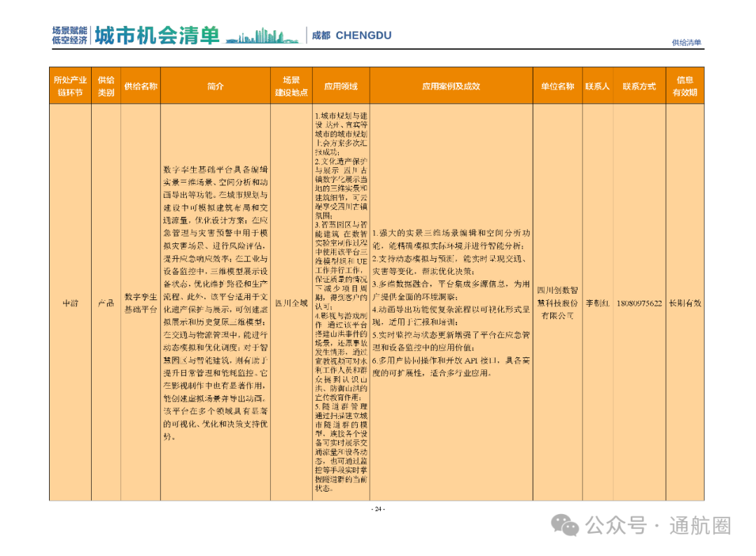Click the phone number 18080975622
The image size is (756, 556).
point(639,303)
